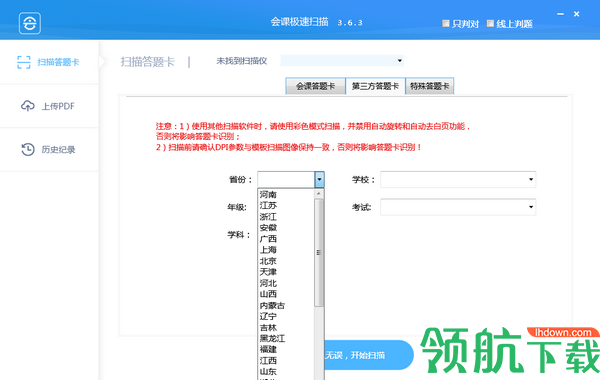Select 天津 from province list

pyautogui.click(x=286, y=272)
